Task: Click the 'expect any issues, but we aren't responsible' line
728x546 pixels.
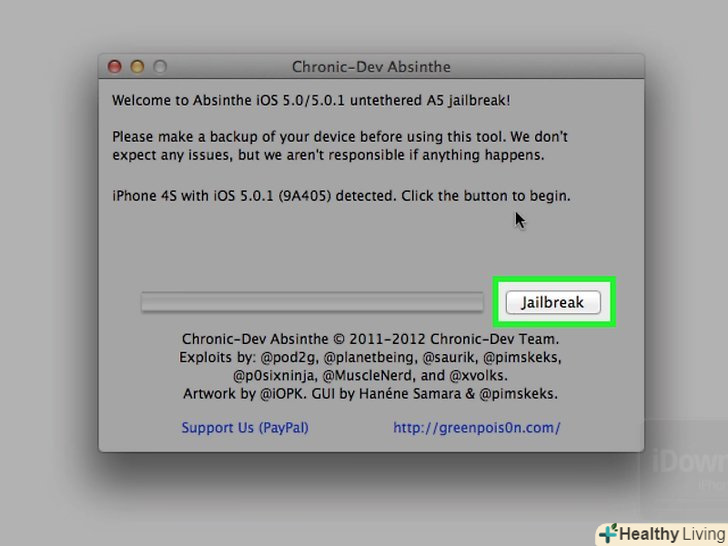Action: click(328, 155)
